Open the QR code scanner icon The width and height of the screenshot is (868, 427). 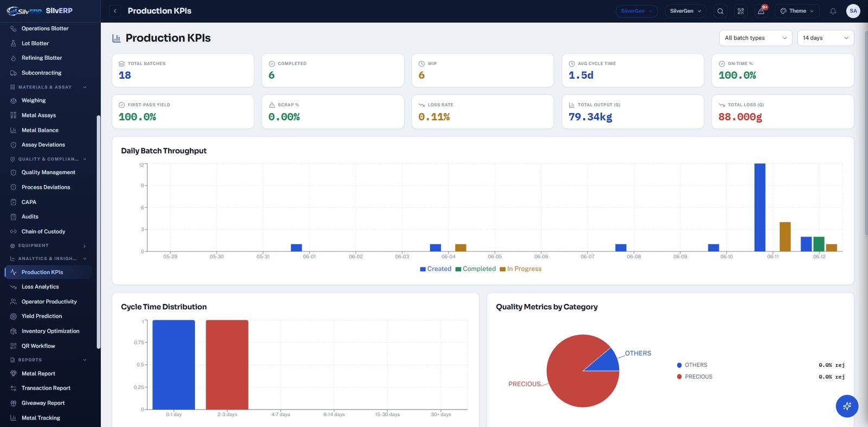741,11
